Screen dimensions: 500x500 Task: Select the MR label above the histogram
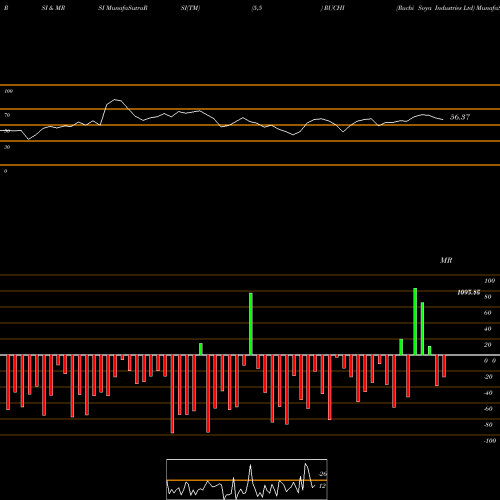click(x=446, y=260)
